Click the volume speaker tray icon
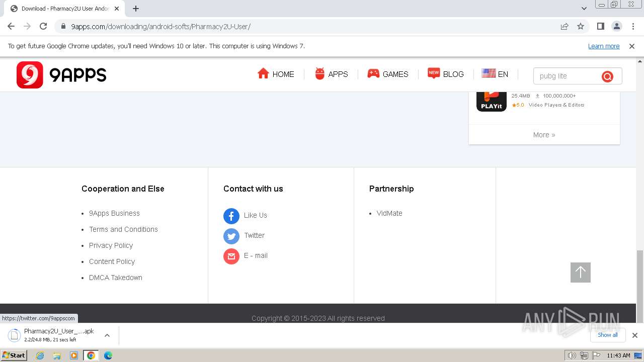 pyautogui.click(x=572, y=355)
